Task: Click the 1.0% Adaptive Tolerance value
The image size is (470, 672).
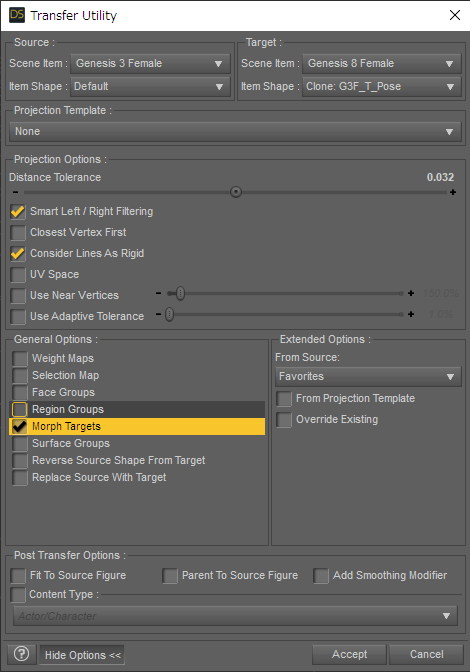Action: click(441, 314)
